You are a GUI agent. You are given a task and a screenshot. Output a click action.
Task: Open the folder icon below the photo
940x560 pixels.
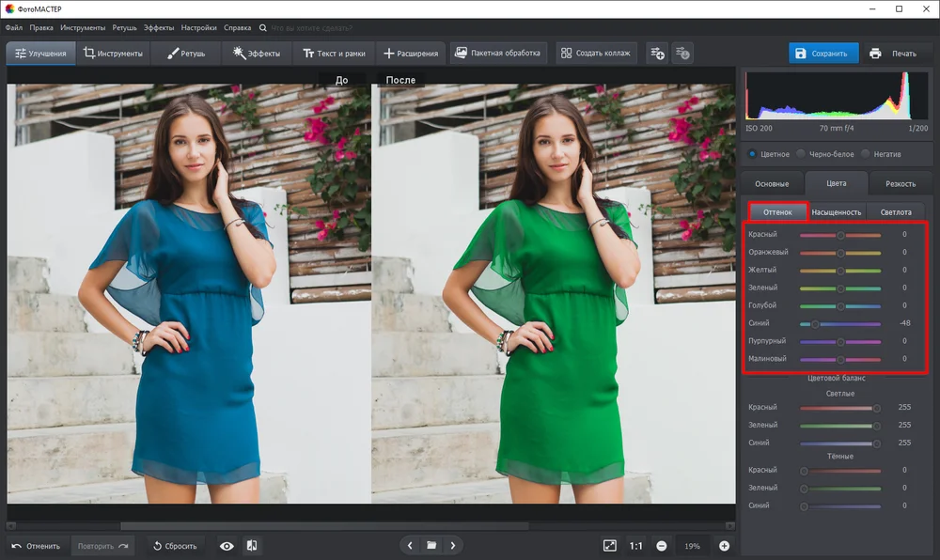pyautogui.click(x=431, y=546)
